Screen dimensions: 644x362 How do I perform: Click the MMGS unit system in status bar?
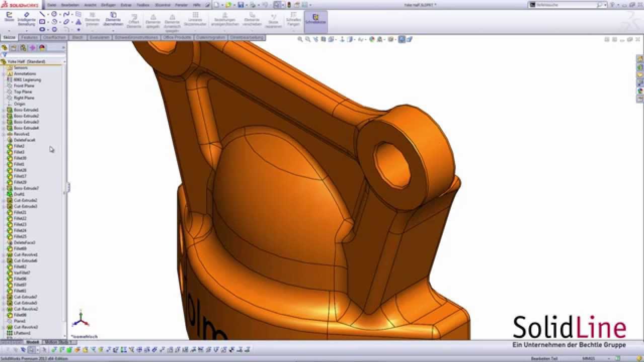pos(588,358)
